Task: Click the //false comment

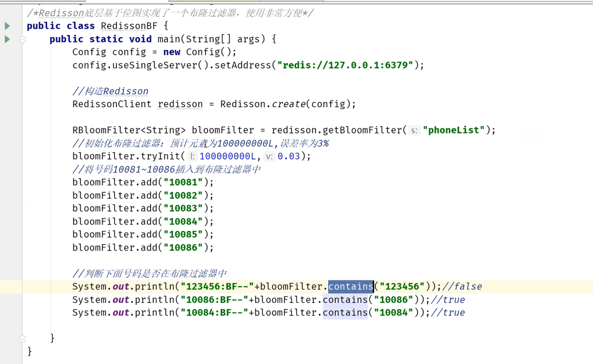Action: click(x=462, y=287)
